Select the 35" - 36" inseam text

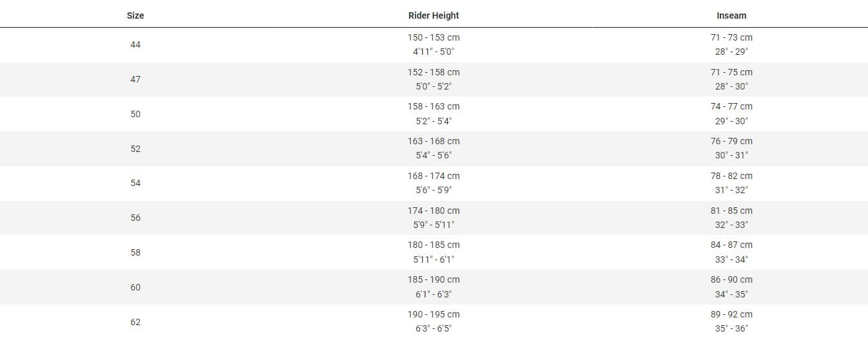pyautogui.click(x=731, y=328)
